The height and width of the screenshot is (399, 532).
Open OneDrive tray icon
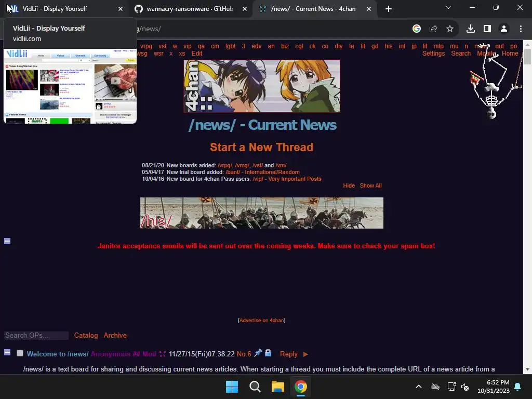click(x=435, y=387)
